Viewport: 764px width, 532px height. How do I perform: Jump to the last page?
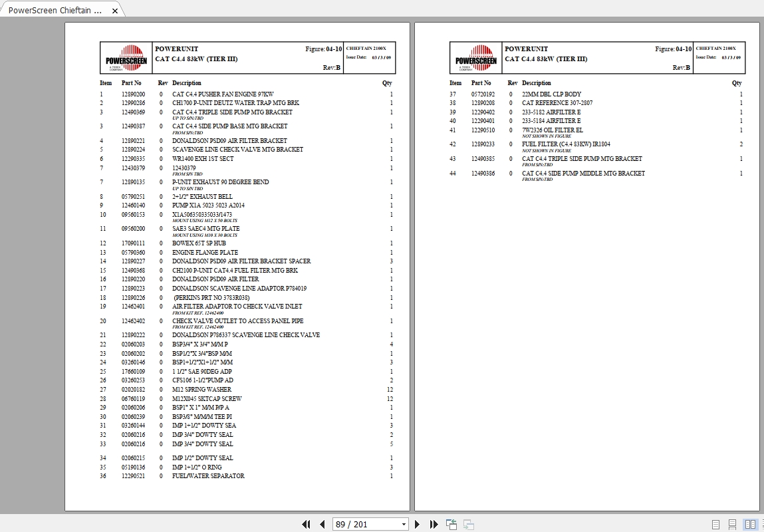434,525
